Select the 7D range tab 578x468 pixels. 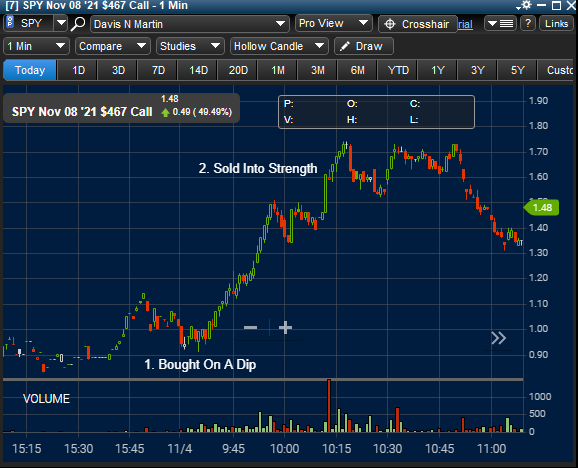[x=159, y=70]
